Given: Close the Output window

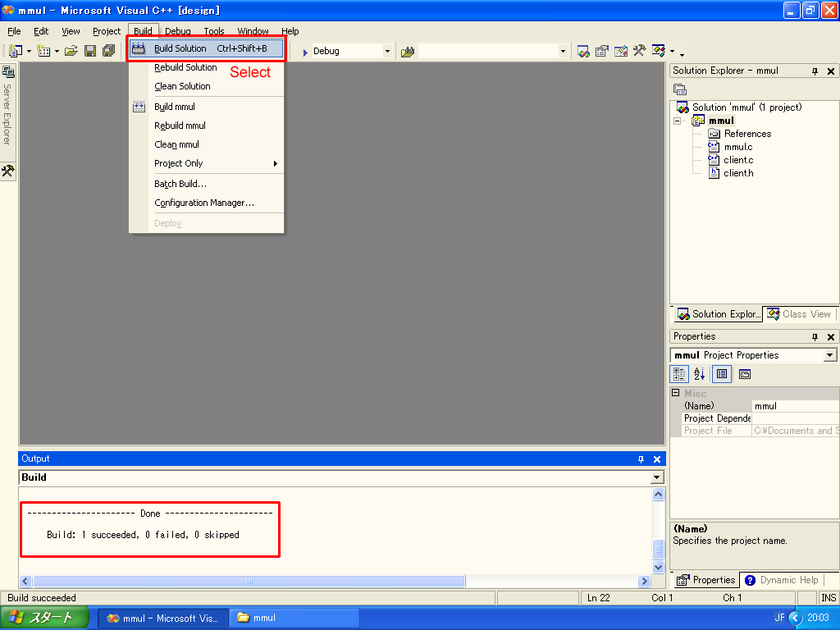Looking at the screenshot, I should pyautogui.click(x=657, y=459).
